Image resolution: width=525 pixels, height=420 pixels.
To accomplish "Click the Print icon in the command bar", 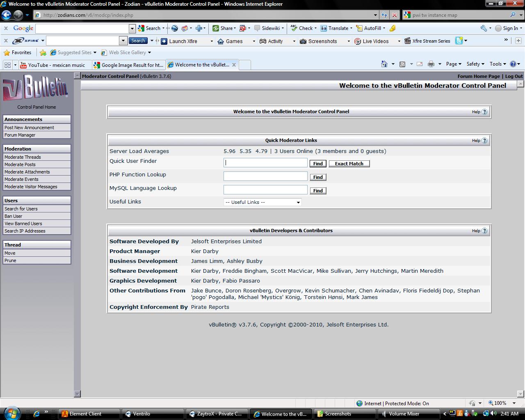I will tap(431, 64).
